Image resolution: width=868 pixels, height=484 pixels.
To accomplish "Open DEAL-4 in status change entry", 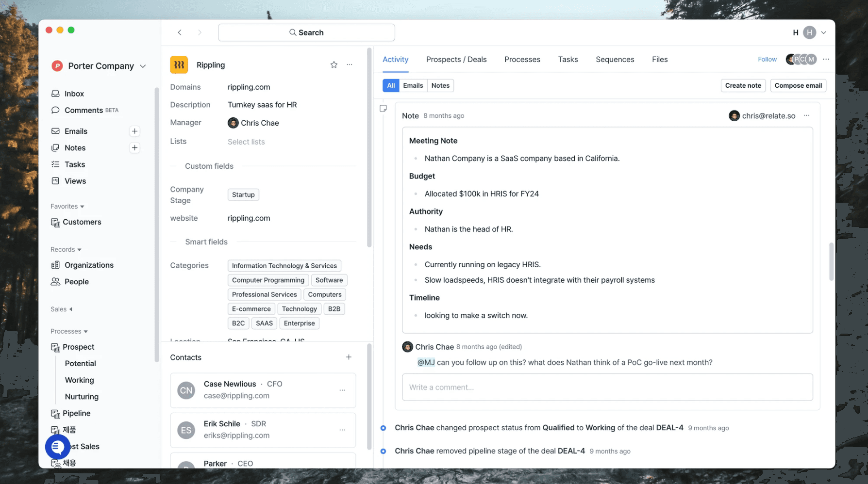I will (669, 428).
